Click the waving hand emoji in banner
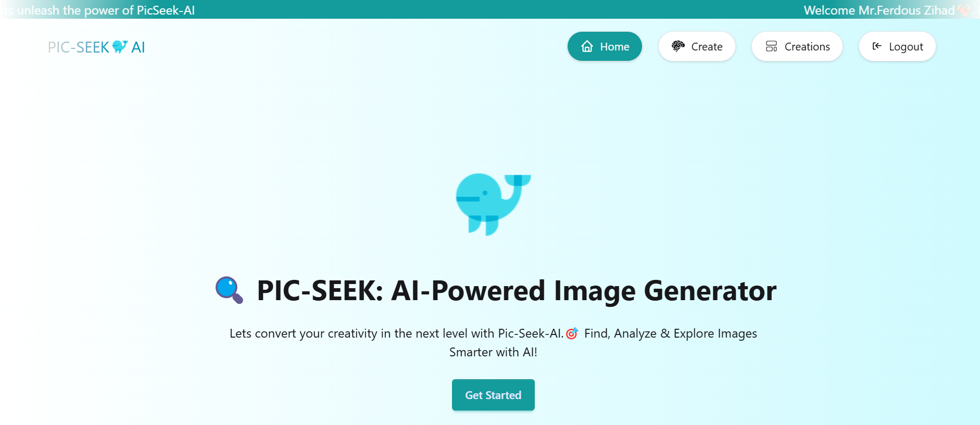 (963, 10)
